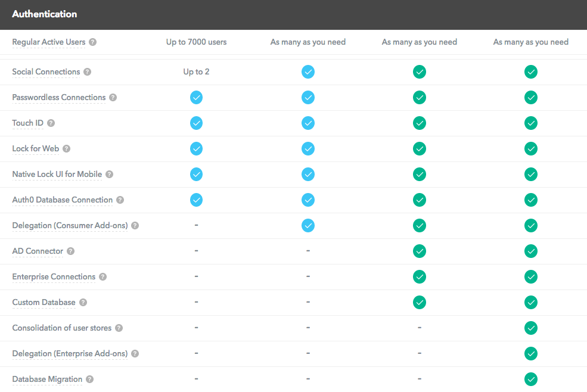Click the green checkmark for Database Migration
This screenshot has width=587, height=392.
[531, 379]
